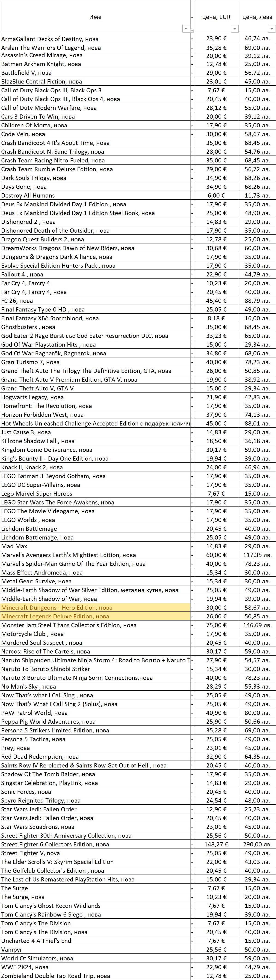The height and width of the screenshot is (980, 276).
Task: Click the FC 26 EUR price 45,40 €
Action: point(216,300)
